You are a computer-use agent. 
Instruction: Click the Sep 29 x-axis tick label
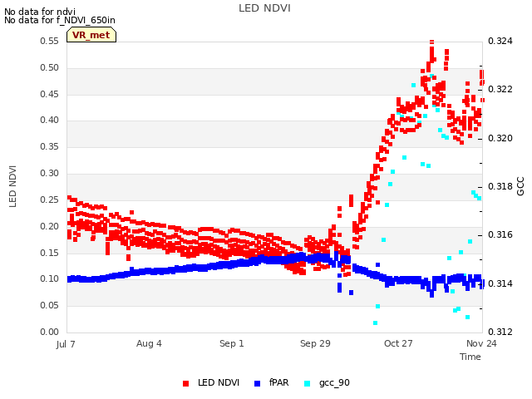click(x=315, y=343)
